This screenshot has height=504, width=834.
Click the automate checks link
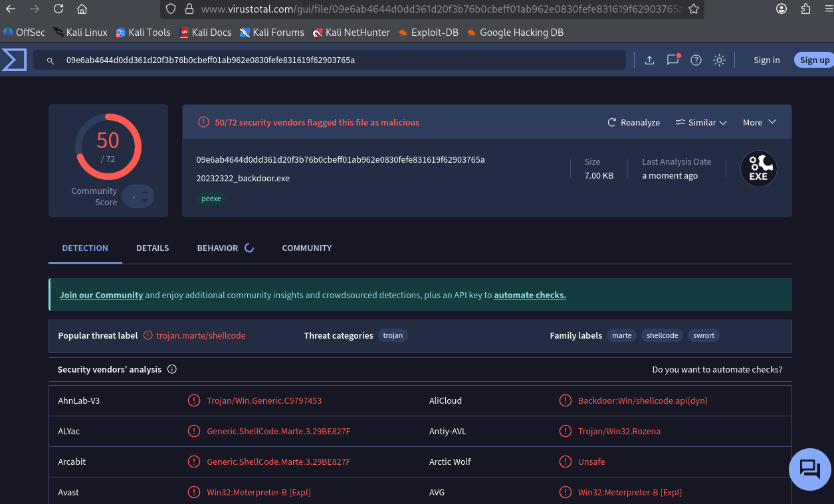(x=530, y=295)
